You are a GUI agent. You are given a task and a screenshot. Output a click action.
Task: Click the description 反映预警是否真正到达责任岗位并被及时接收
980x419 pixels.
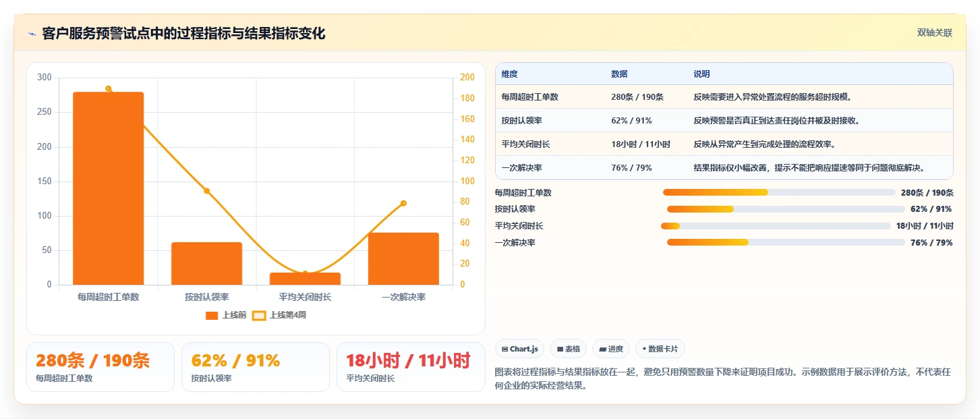[x=777, y=121]
